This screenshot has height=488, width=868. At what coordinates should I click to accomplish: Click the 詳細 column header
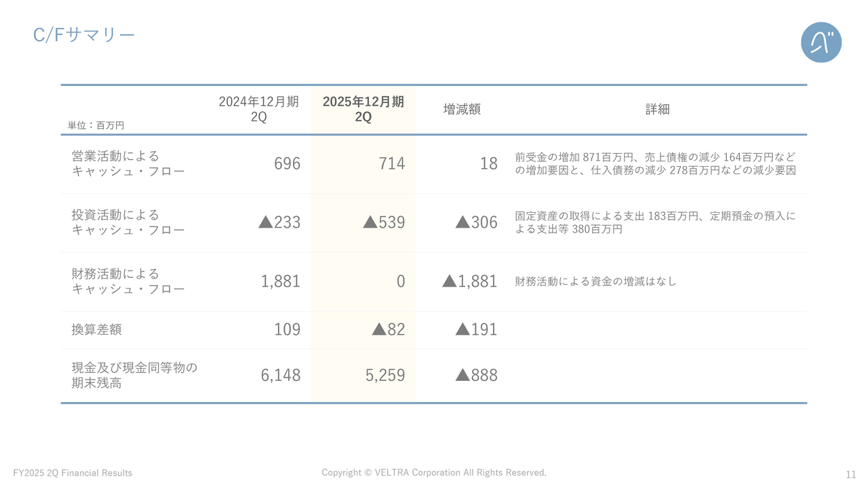coord(658,109)
